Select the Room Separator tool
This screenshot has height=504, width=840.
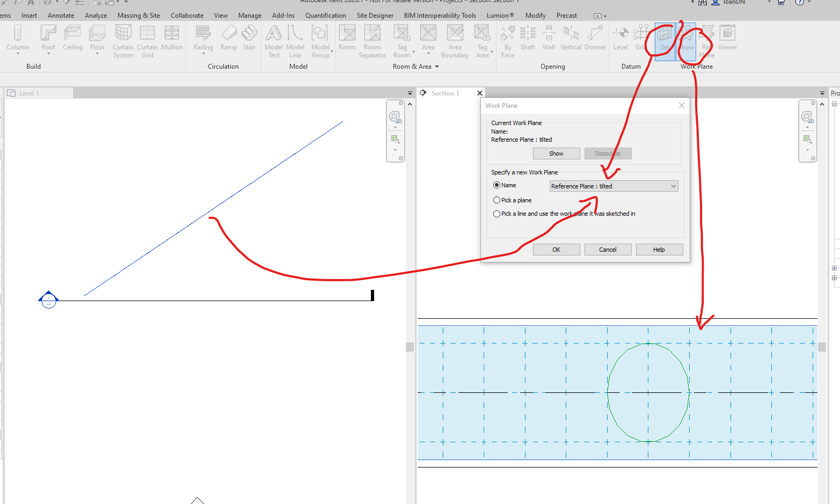pyautogui.click(x=372, y=41)
